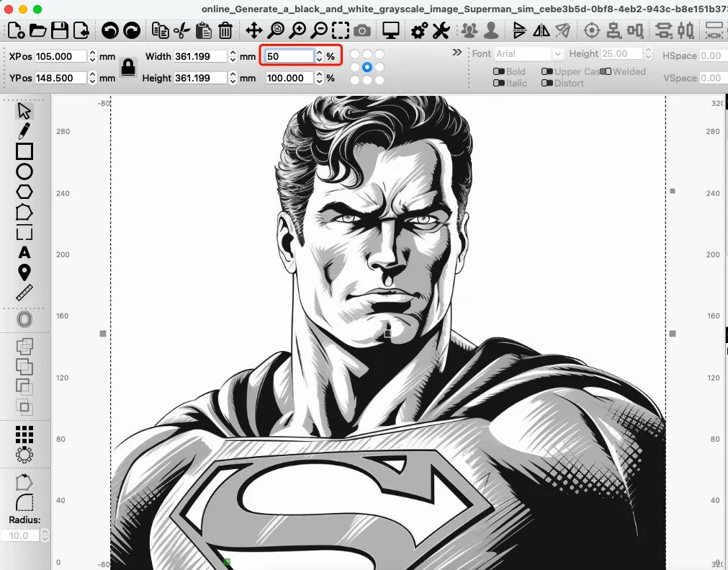
Task: Select the Move tool in the toolbar
Action: [255, 31]
